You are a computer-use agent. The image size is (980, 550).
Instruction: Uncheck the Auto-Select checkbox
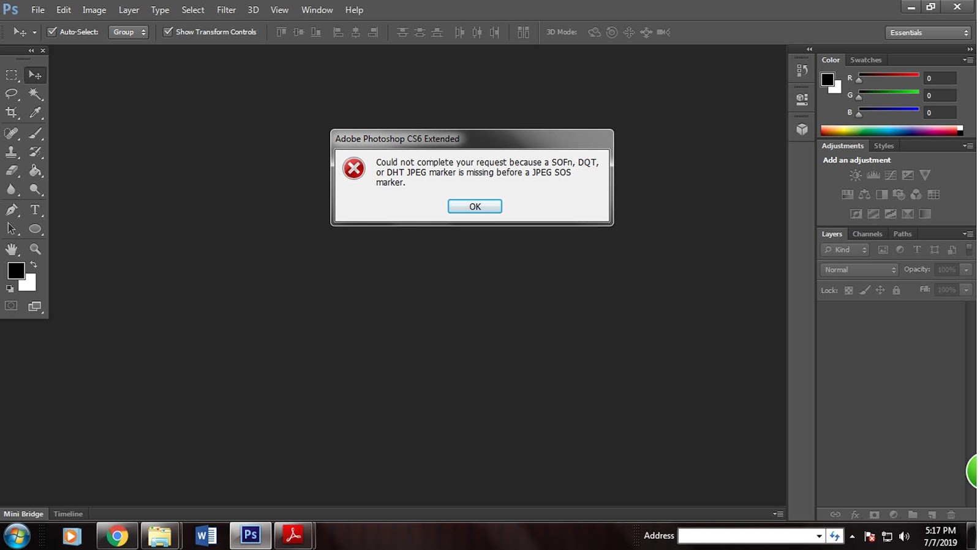(52, 32)
